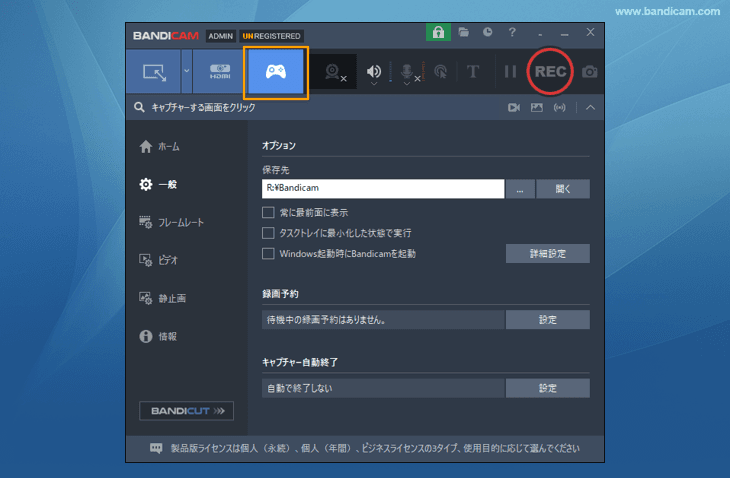Enable Windows起動時にBandicamを起動 checkbox
This screenshot has height=478, width=730.
tap(268, 254)
